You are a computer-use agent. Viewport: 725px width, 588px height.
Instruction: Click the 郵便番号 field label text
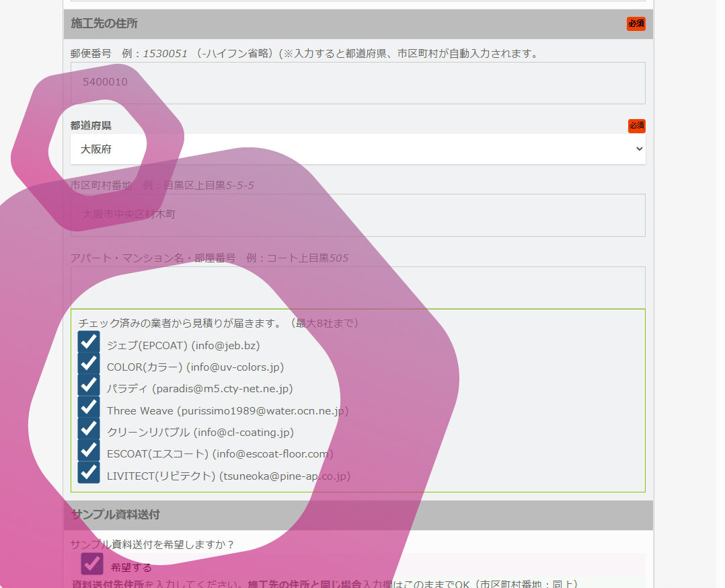[91, 54]
